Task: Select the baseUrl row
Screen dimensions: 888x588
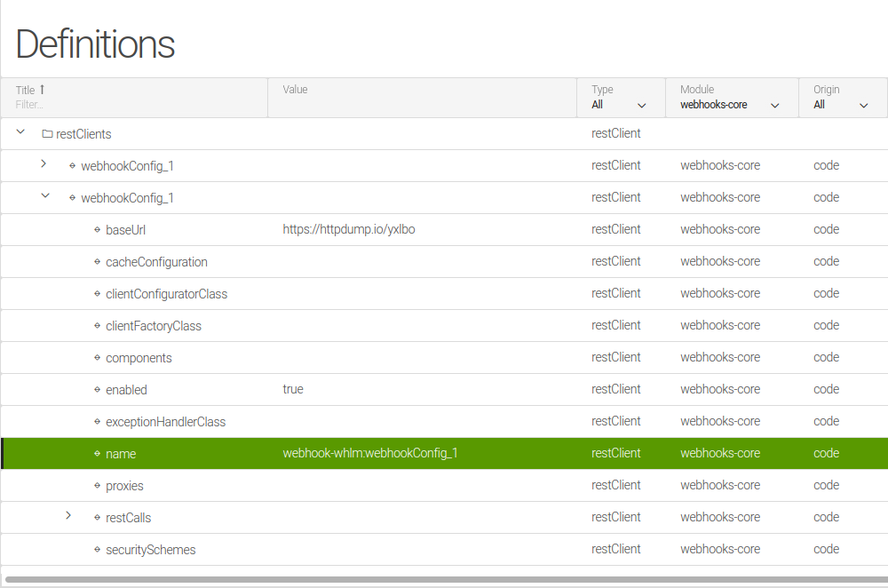Action: coord(444,229)
